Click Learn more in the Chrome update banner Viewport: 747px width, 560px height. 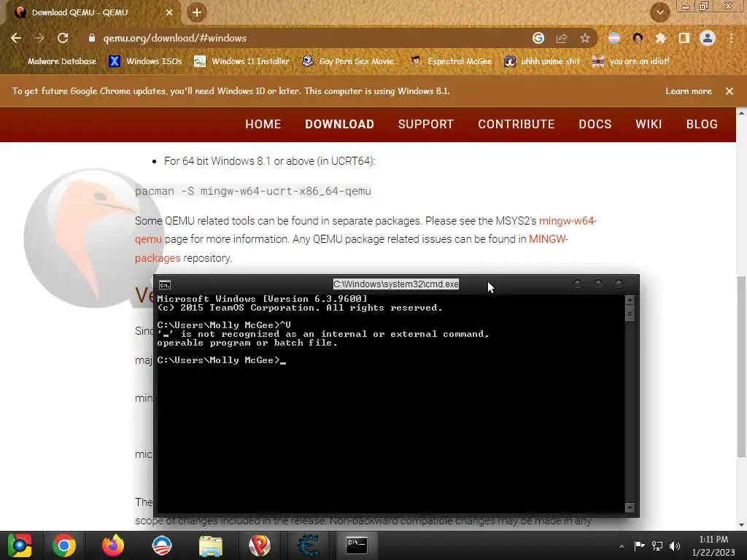(x=689, y=91)
